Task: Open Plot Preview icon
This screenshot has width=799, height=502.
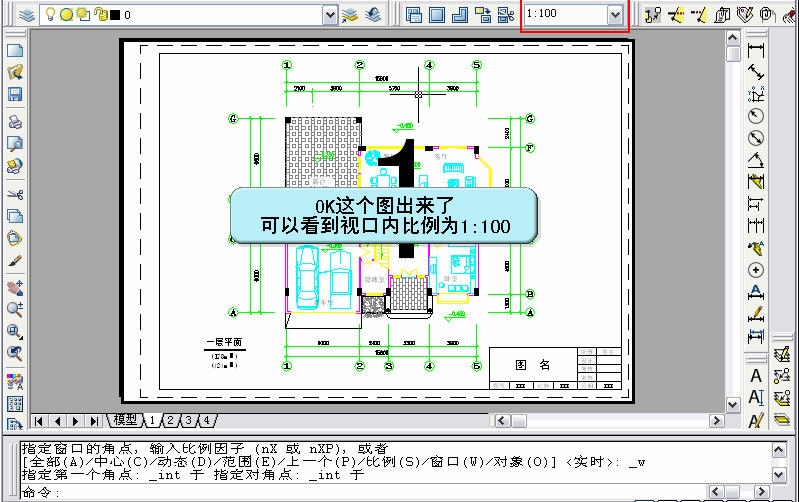Action: pos(15,144)
